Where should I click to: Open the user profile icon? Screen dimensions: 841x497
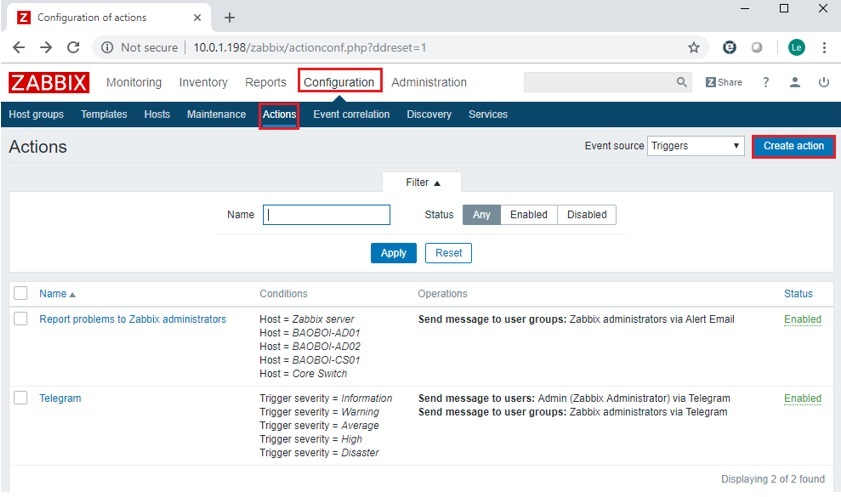pyautogui.click(x=795, y=82)
